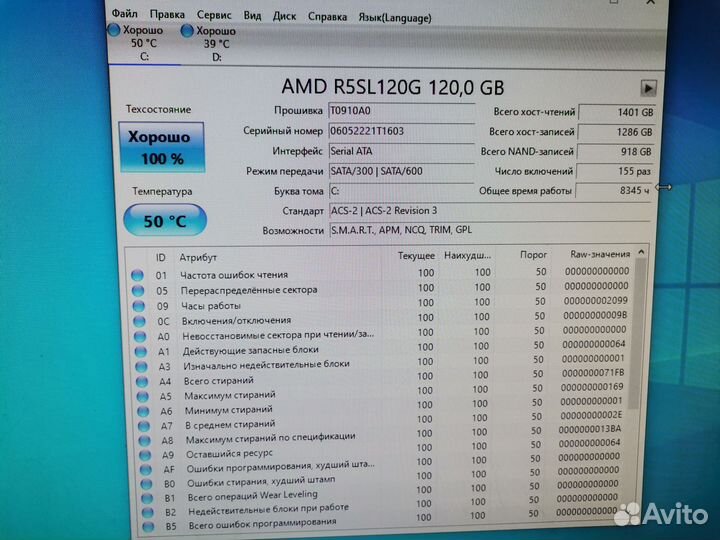Click status icon of attribute A1 Действующие запасные блоки

coord(141,352)
